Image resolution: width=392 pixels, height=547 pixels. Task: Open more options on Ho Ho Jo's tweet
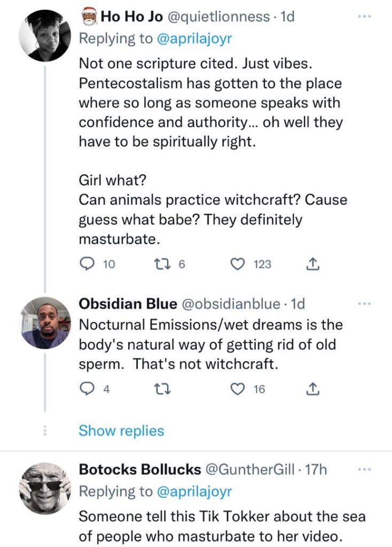[365, 17]
